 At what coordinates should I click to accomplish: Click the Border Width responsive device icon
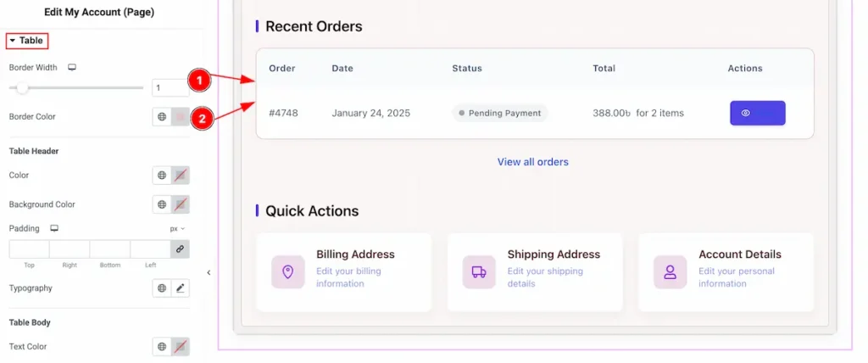point(72,67)
